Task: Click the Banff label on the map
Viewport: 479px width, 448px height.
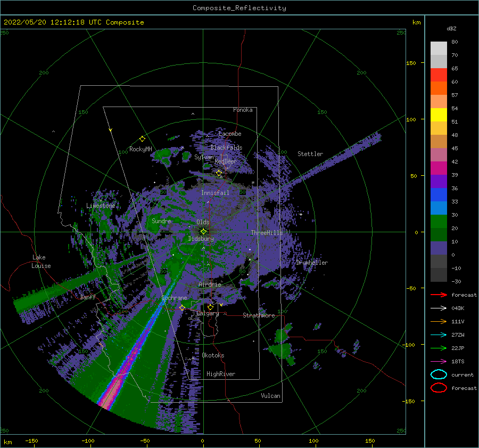Action: tap(88, 297)
